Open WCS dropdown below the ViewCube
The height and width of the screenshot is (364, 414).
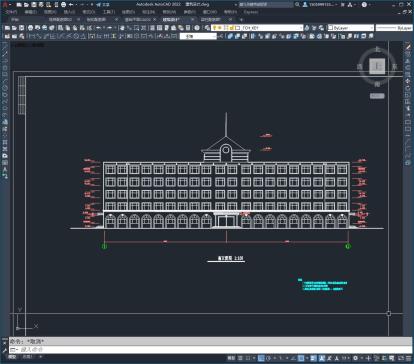point(377,96)
